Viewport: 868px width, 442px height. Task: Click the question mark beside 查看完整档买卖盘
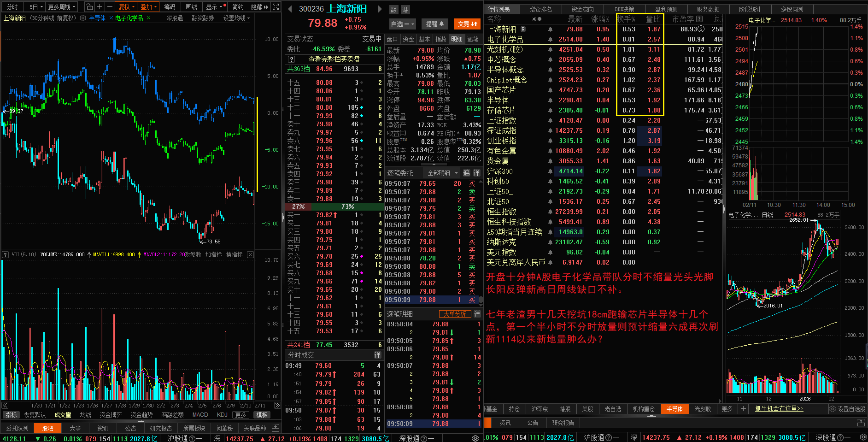291,59
